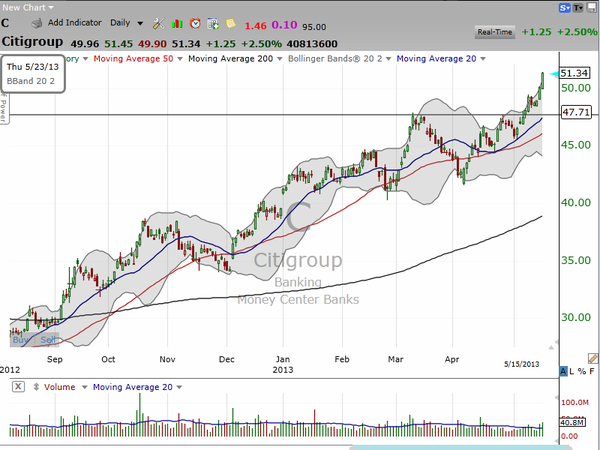Click the blue S dropdown button
The width and height of the screenshot is (600, 450).
click(x=564, y=8)
